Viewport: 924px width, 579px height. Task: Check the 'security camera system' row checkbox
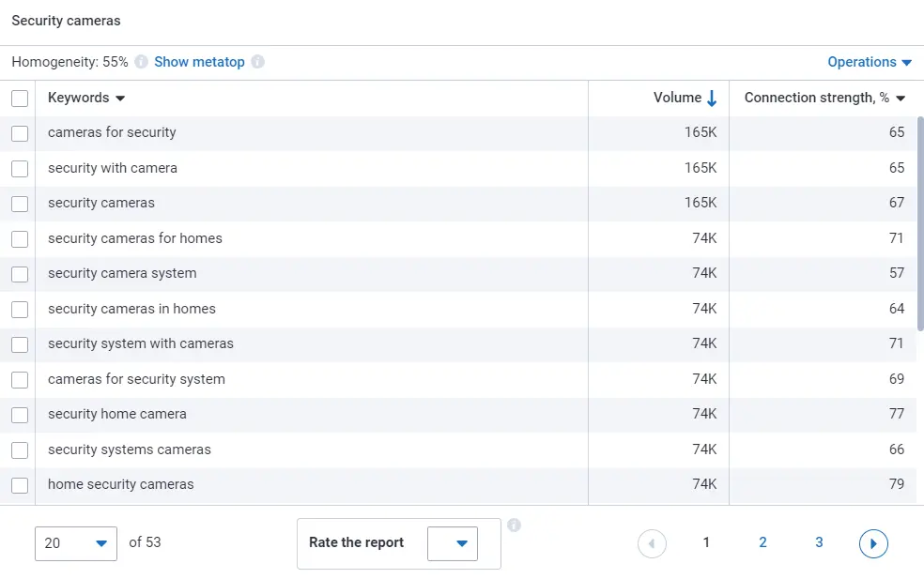coord(20,274)
